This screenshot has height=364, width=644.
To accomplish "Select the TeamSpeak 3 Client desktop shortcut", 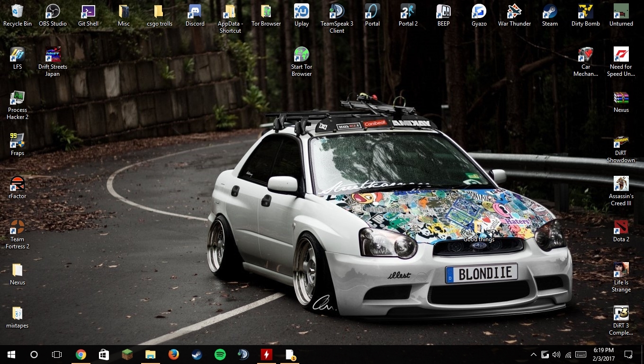I will tap(337, 18).
